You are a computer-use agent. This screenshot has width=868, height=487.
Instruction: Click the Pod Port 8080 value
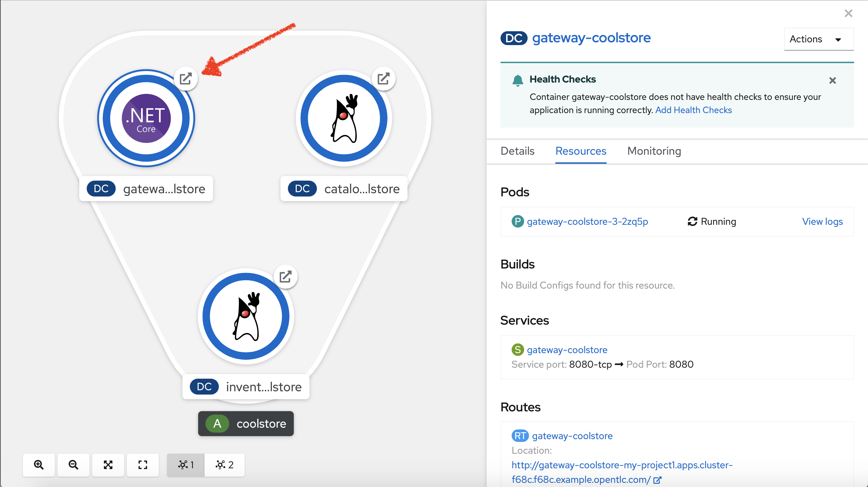682,364
